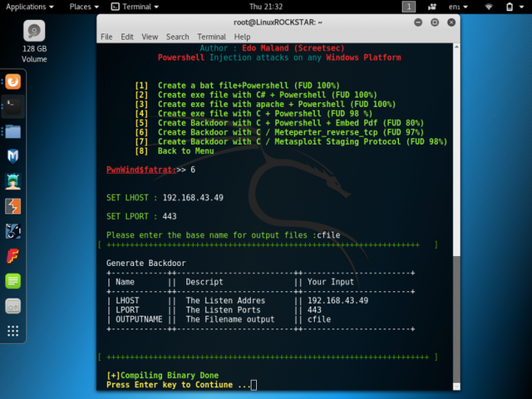This screenshot has height=399, width=532.
Task: Click the terminal cursor after 'Contiune ...'
Action: pos(254,385)
